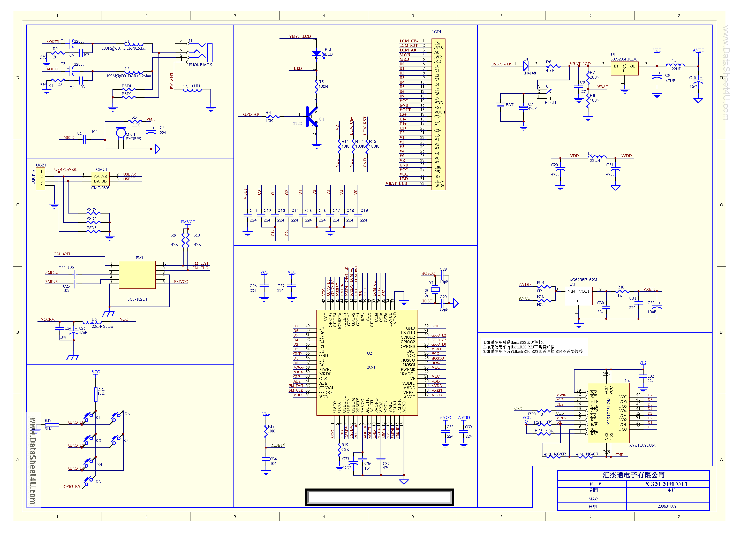Click the U3 XC6206P152M regulator block
This screenshot has width=756, height=534.
pos(579,296)
